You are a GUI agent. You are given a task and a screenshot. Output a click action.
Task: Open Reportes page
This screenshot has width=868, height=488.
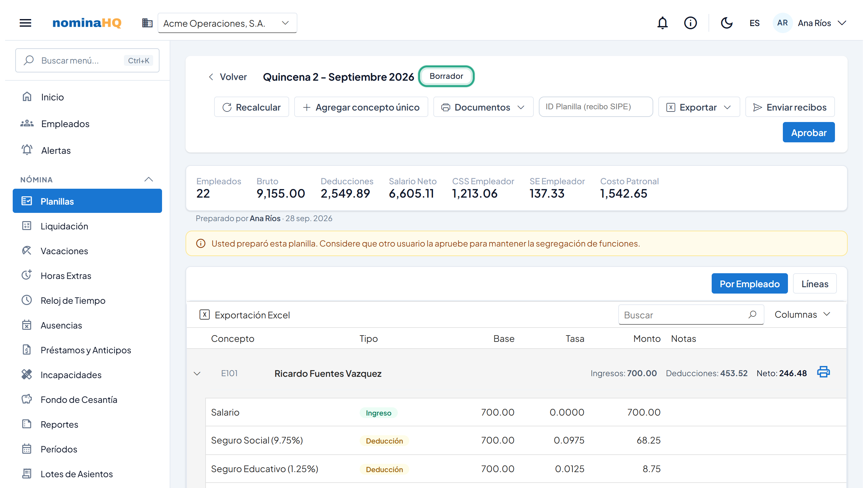(87, 424)
